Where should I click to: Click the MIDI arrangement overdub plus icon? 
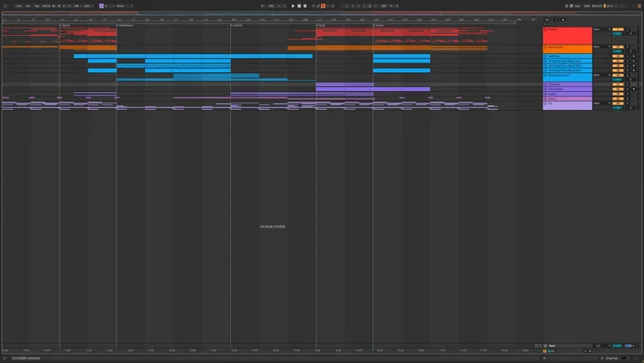pos(313,6)
